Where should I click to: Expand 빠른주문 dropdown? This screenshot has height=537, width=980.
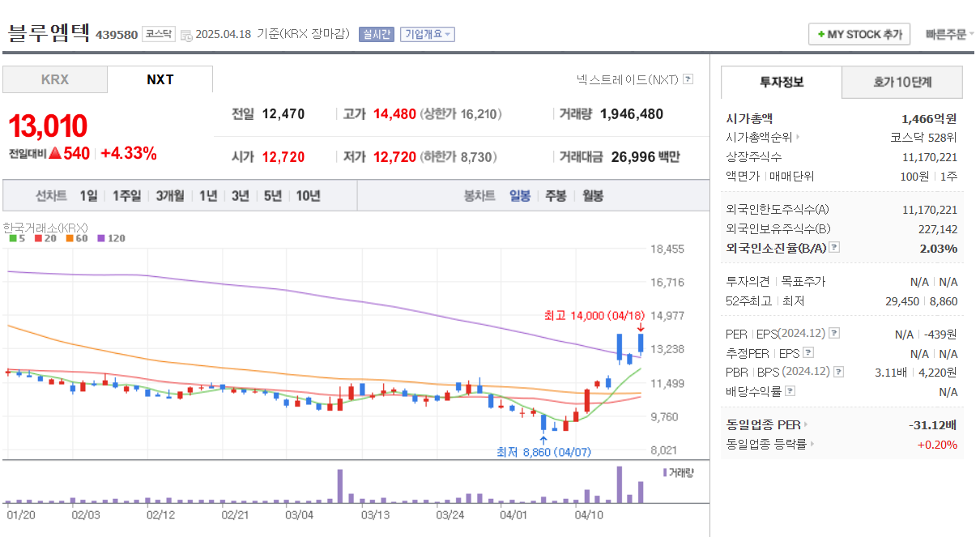coord(949,34)
